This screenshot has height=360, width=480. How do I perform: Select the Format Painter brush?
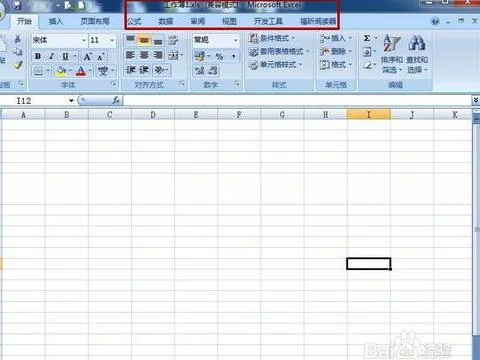18,65
